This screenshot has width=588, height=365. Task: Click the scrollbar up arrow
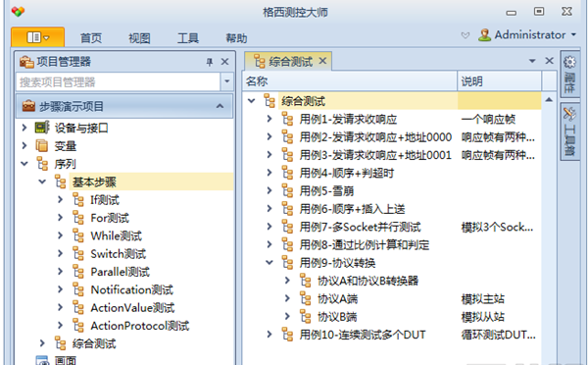[x=549, y=100]
